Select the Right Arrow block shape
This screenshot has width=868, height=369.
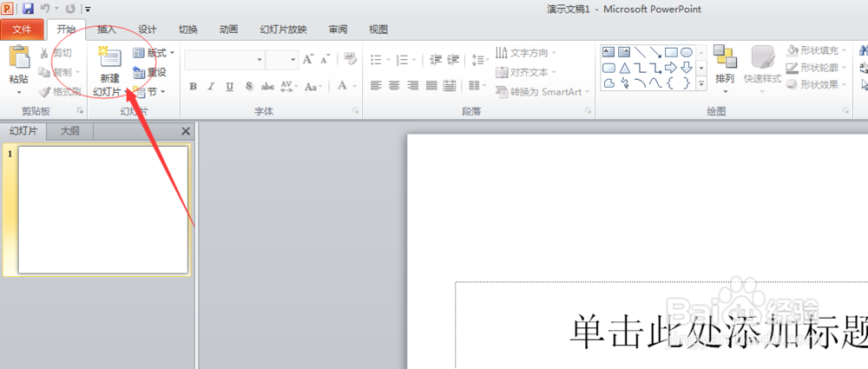click(671, 68)
